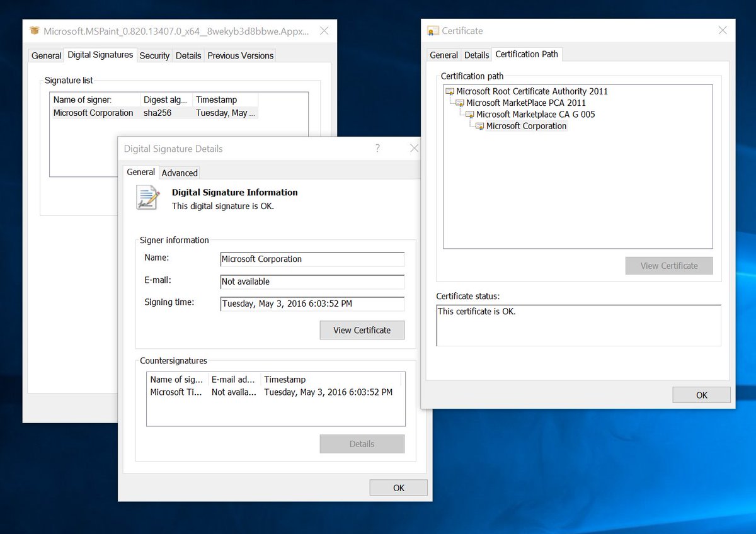Switch to the Advanced tab in Digital Signature Details
756x534 pixels.
pos(180,173)
